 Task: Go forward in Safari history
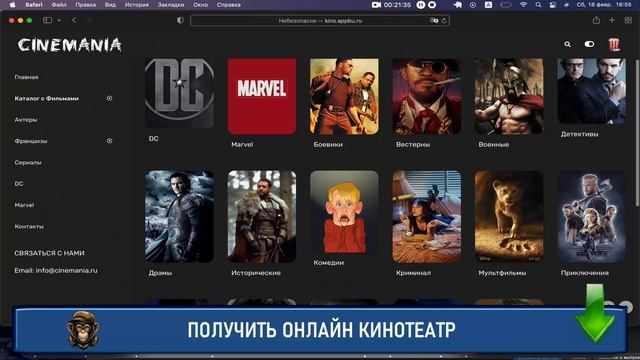tap(90, 20)
